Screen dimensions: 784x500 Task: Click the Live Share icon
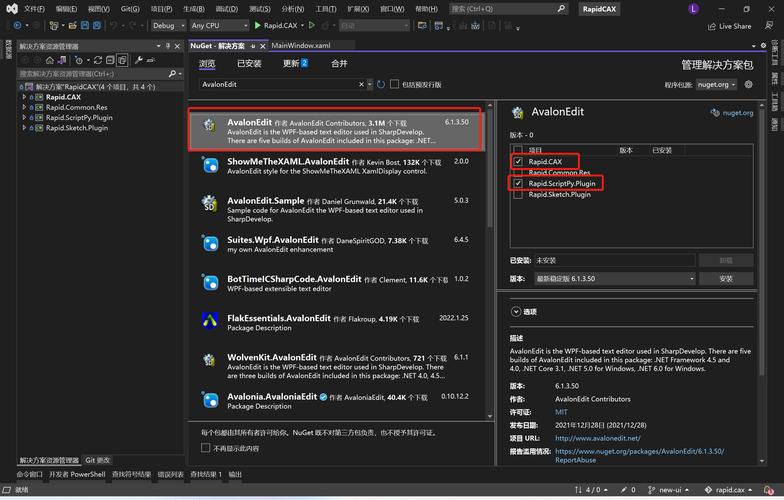(x=712, y=26)
